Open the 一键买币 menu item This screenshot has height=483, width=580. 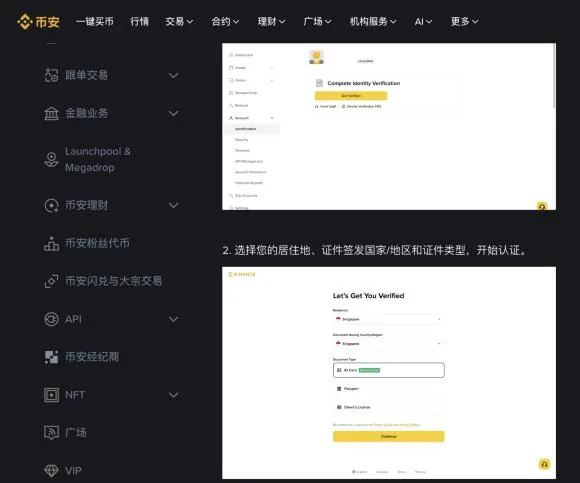coord(95,21)
